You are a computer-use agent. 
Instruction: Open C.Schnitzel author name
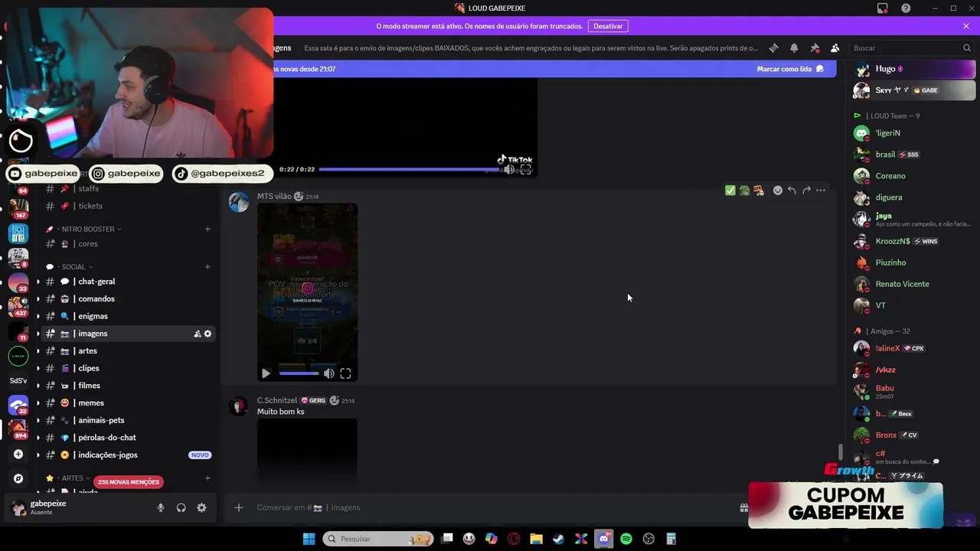(277, 400)
